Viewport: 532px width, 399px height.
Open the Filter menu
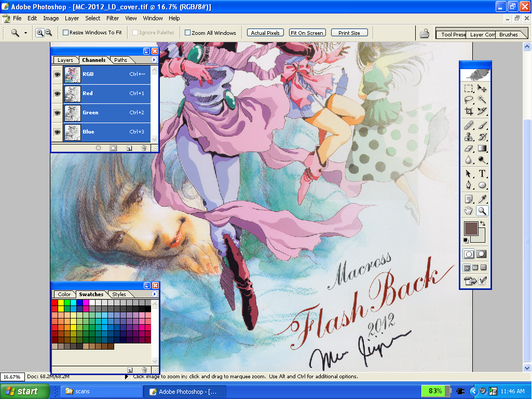point(113,18)
